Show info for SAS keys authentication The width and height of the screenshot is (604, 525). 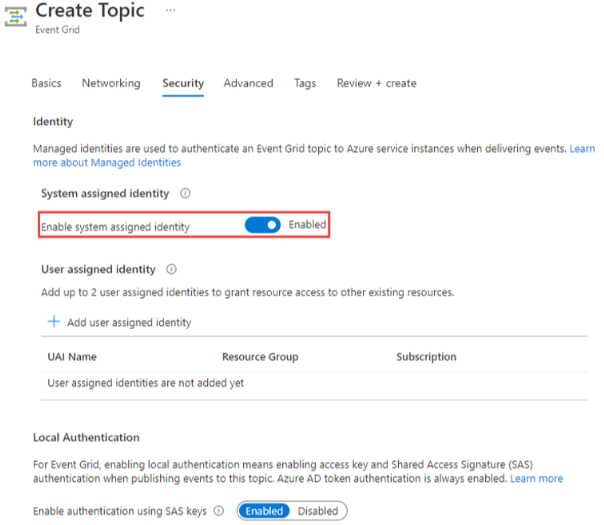(219, 511)
